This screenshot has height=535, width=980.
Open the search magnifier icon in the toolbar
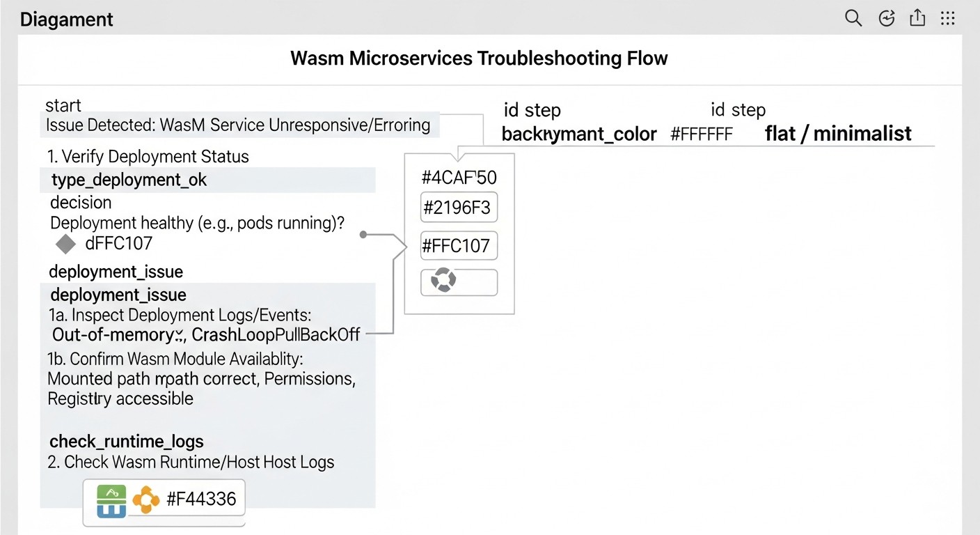click(x=853, y=19)
